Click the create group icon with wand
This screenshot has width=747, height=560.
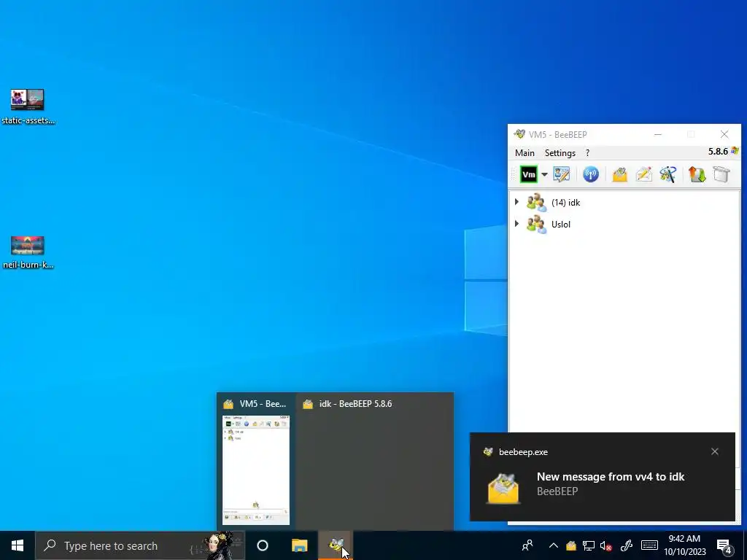668,174
